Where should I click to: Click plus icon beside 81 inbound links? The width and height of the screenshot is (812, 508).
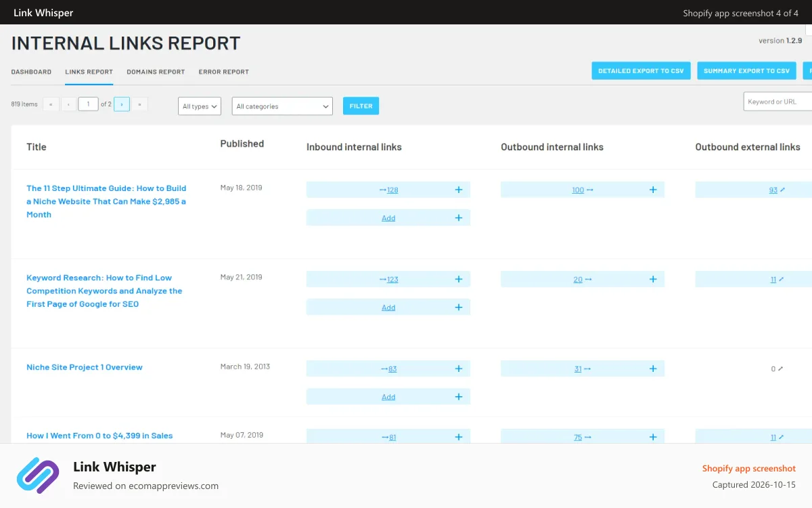(459, 437)
